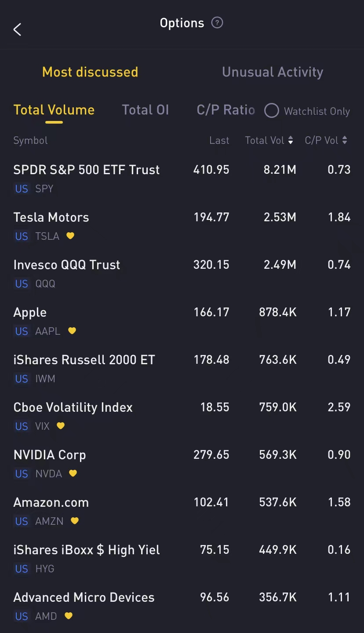The image size is (364, 633).
Task: Click the back arrow at top left
Action: coord(17,29)
